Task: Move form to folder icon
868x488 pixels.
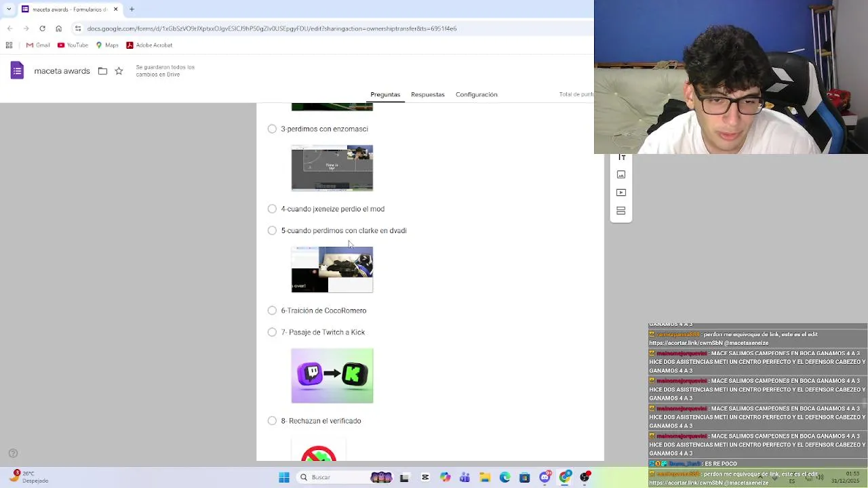Action: 102,70
